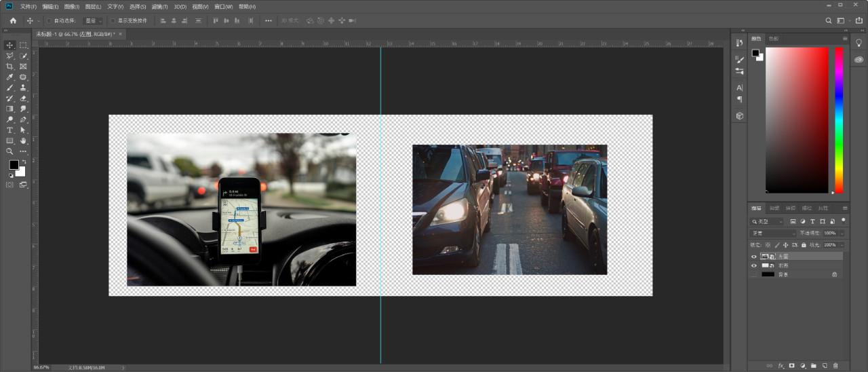Enable the 自动选择 checkbox
The width and height of the screenshot is (868, 372).
click(49, 21)
